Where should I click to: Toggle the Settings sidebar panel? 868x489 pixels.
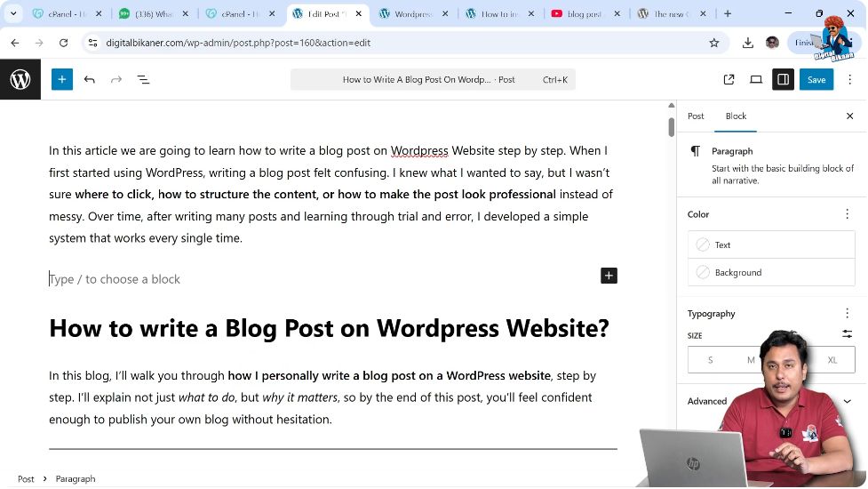(x=783, y=80)
